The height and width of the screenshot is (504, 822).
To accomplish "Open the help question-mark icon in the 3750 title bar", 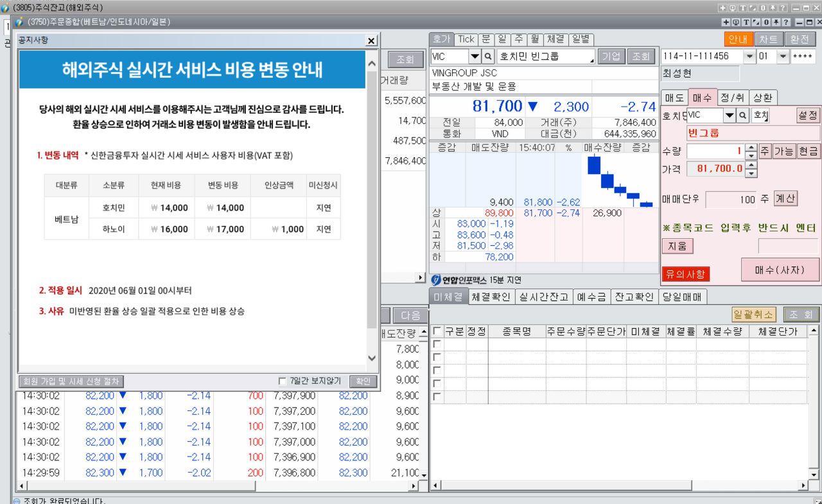I will pyautogui.click(x=785, y=22).
